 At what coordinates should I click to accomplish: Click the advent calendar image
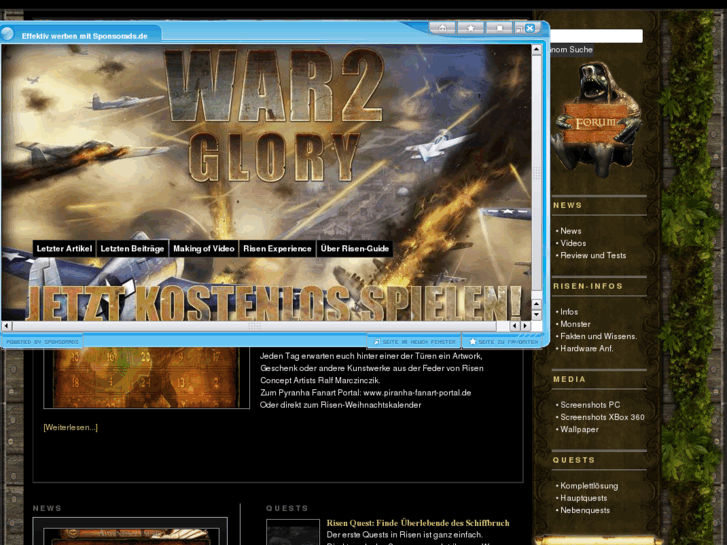click(147, 378)
